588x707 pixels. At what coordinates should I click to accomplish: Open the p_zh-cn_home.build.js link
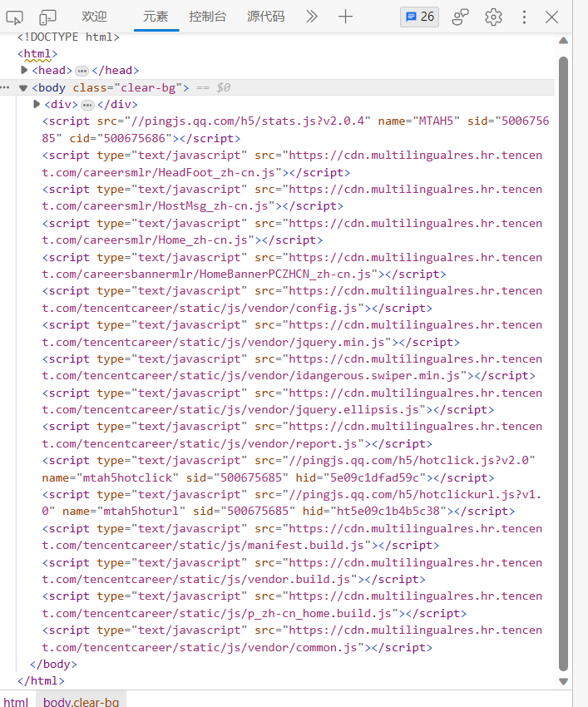(x=292, y=605)
